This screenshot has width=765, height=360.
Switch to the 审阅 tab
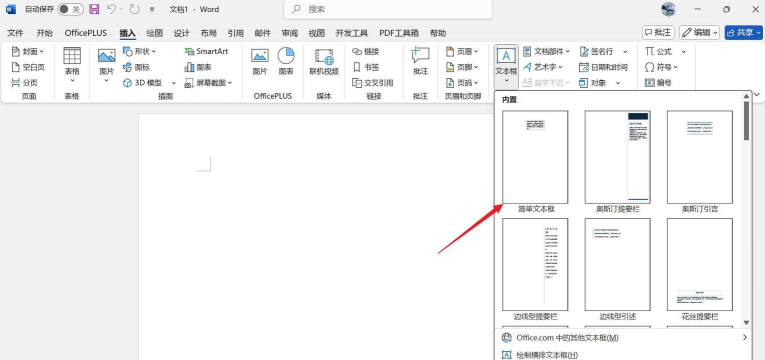pyautogui.click(x=290, y=33)
